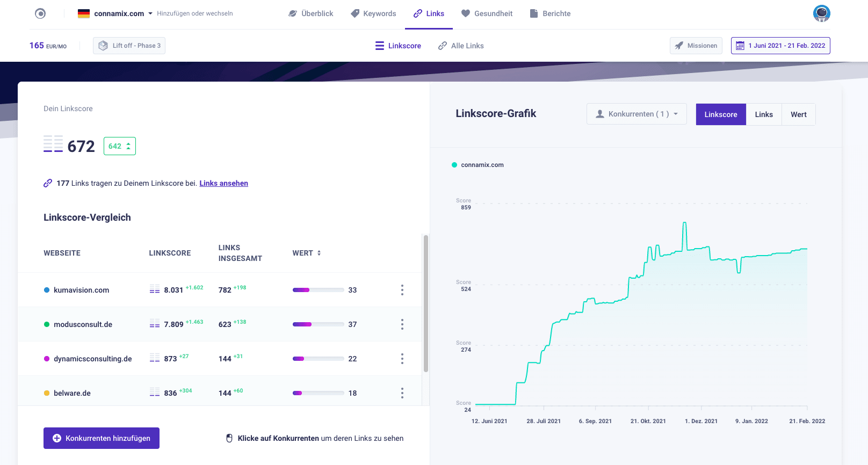Switch to Linkscore subtab
The image size is (868, 465).
tap(398, 46)
